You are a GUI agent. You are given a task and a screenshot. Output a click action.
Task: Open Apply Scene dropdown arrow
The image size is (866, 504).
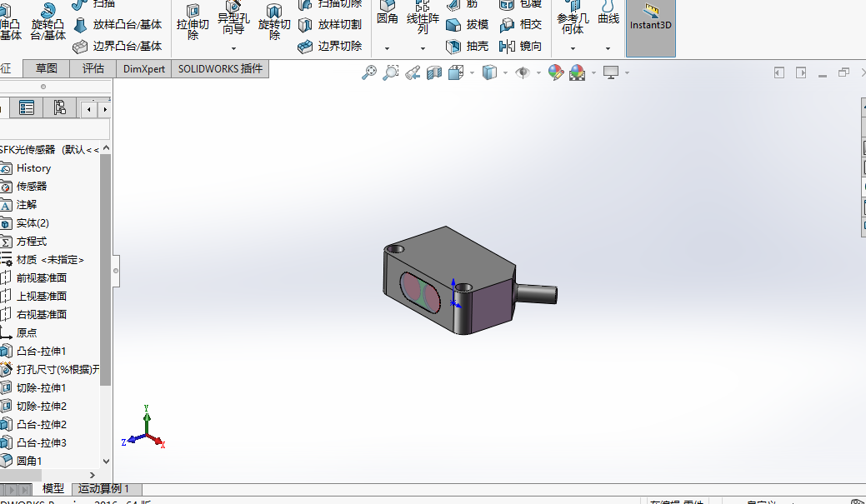pos(593,72)
